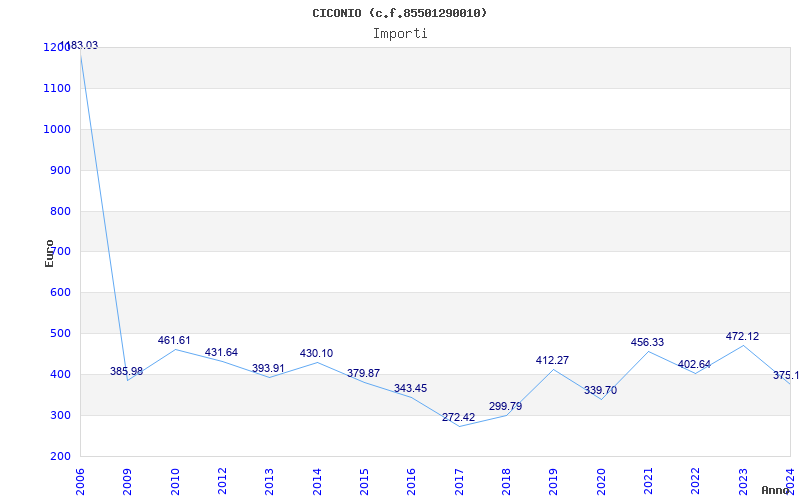The width and height of the screenshot is (800, 500).
Task: Click the 461.61 data label
Action: pyautogui.click(x=174, y=340)
